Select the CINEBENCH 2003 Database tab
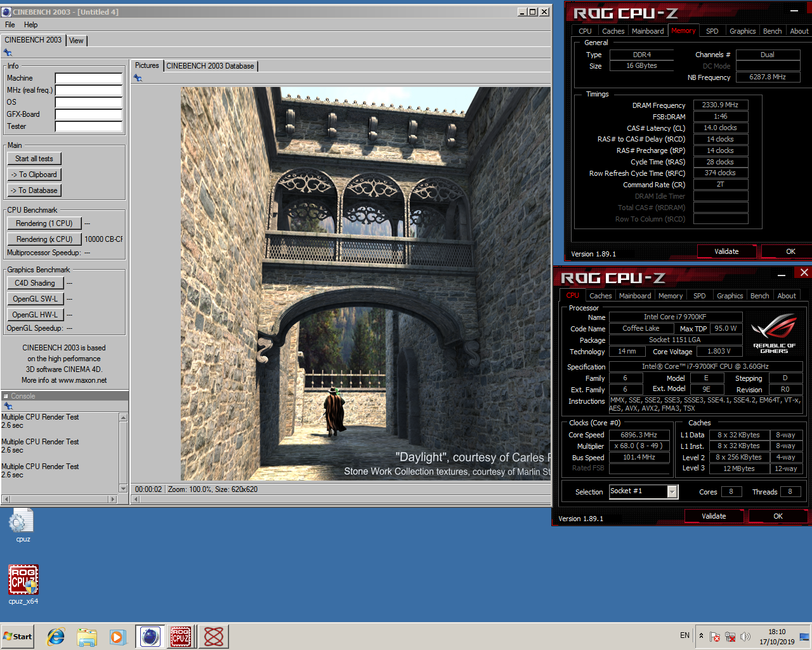 (x=211, y=66)
